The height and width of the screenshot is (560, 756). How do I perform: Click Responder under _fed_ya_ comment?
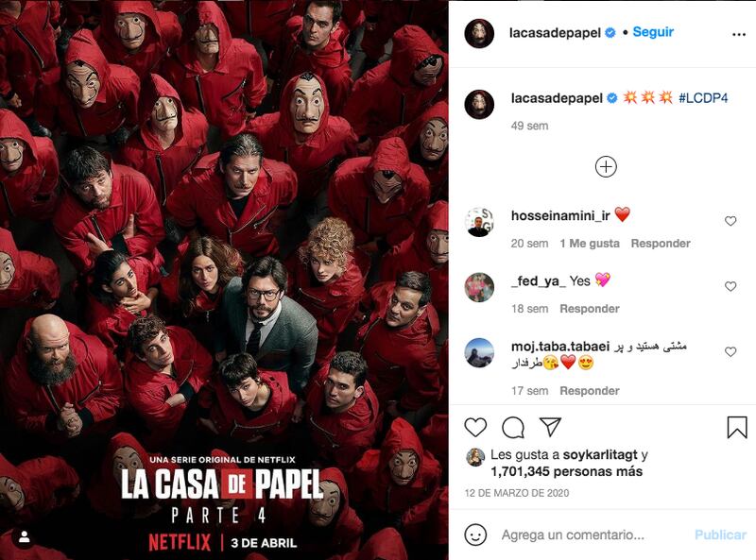coord(589,309)
